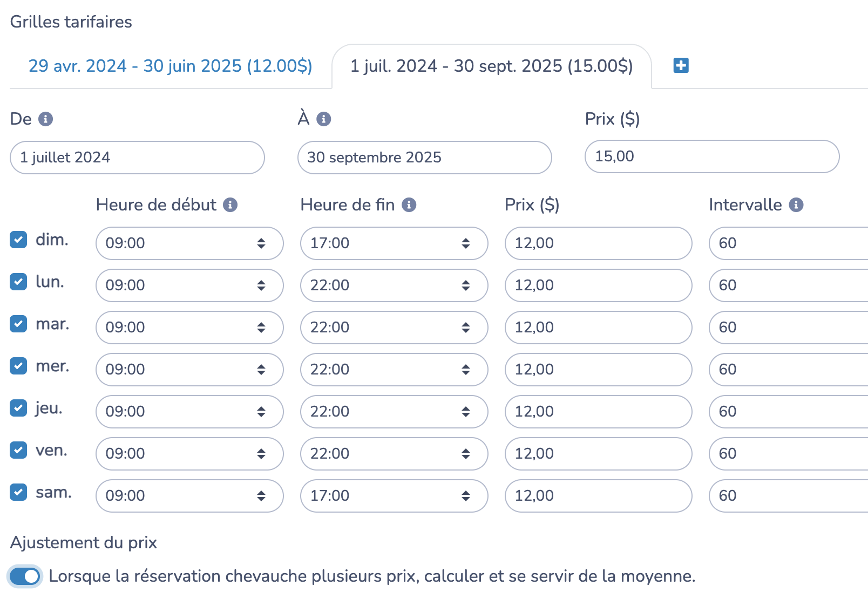Image resolution: width=868 pixels, height=613 pixels.
Task: Open ven. start time dropdown
Action: [x=189, y=454]
